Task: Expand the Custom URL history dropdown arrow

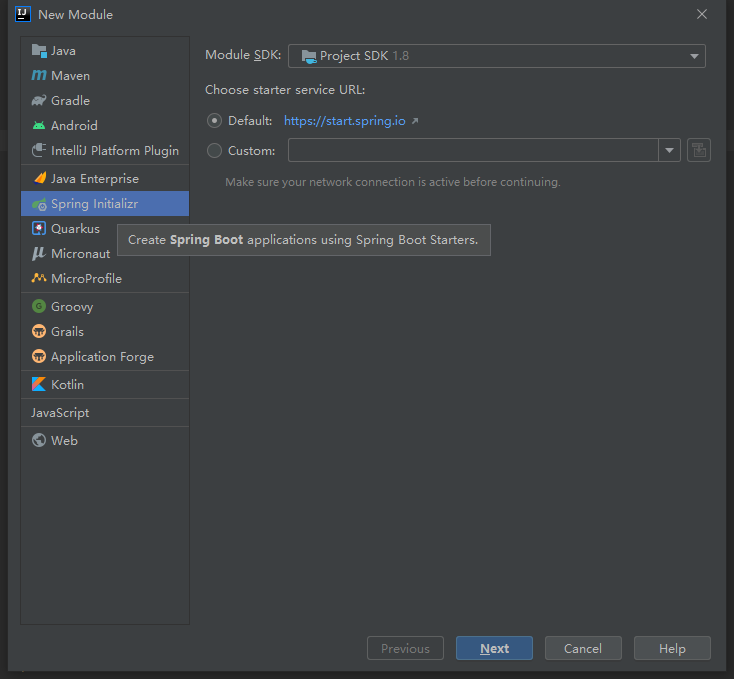Action: (669, 150)
